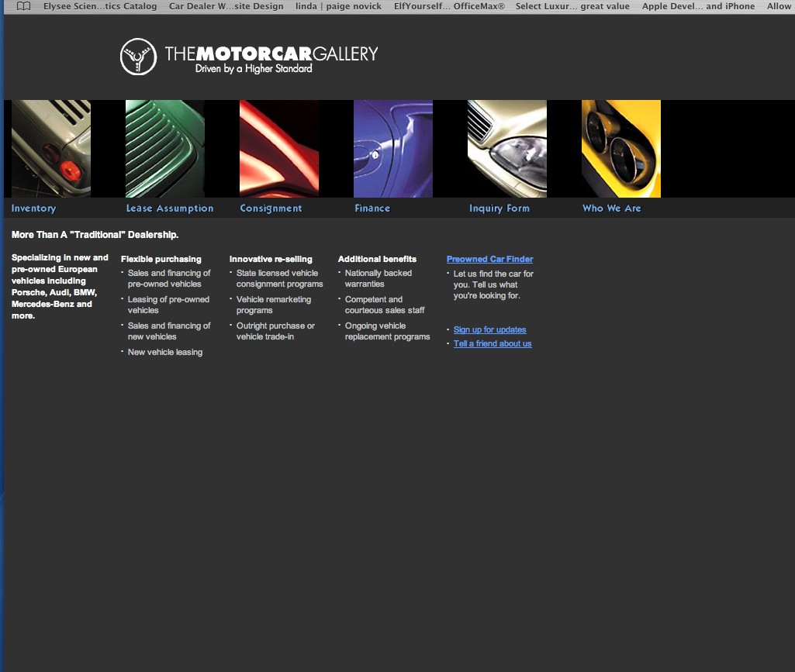Go to the Lease Assumption page
Screen dimensions: 795x672
(170, 208)
